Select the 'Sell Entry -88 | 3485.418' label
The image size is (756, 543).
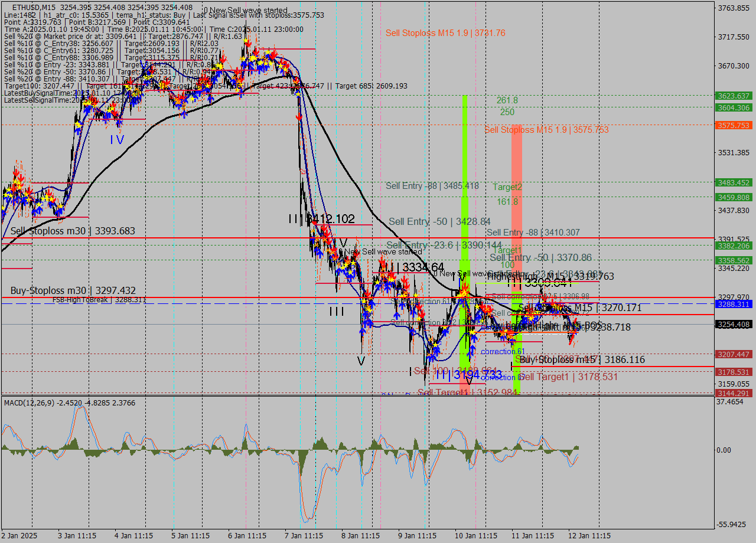(x=432, y=186)
